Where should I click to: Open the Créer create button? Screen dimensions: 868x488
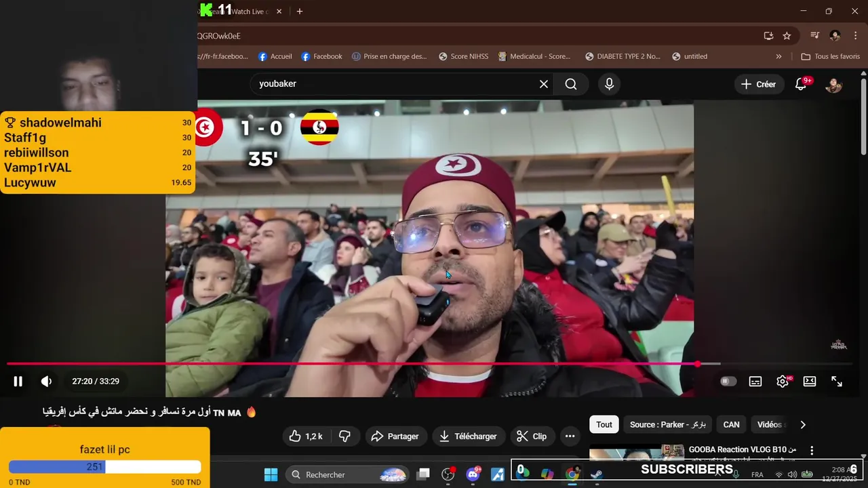tap(758, 84)
